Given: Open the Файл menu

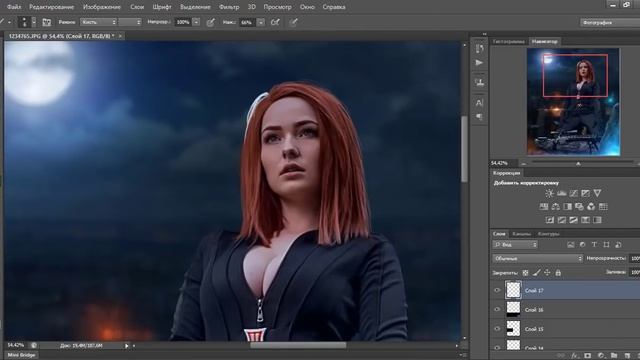Looking at the screenshot, I should [x=14, y=7].
